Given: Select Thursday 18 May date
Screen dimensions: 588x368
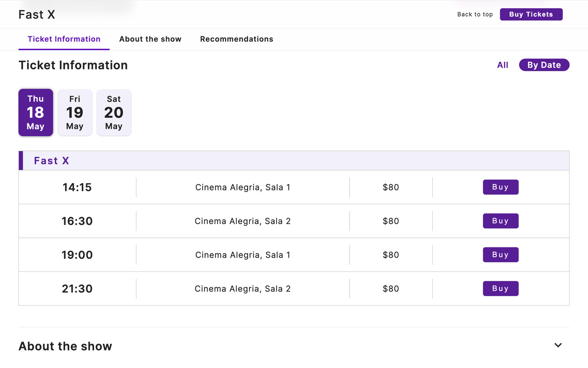Looking at the screenshot, I should pyautogui.click(x=36, y=112).
